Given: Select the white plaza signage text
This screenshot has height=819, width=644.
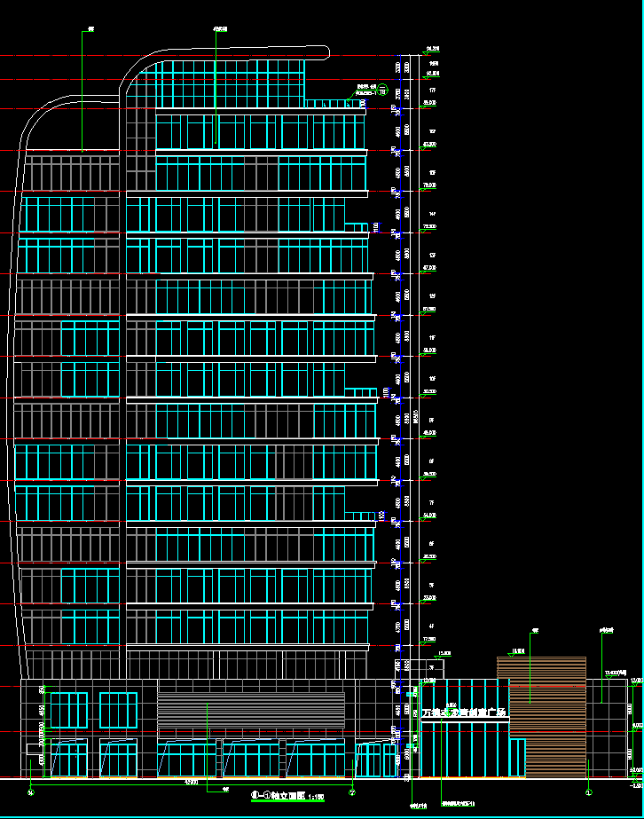Looking at the screenshot, I should 463,713.
